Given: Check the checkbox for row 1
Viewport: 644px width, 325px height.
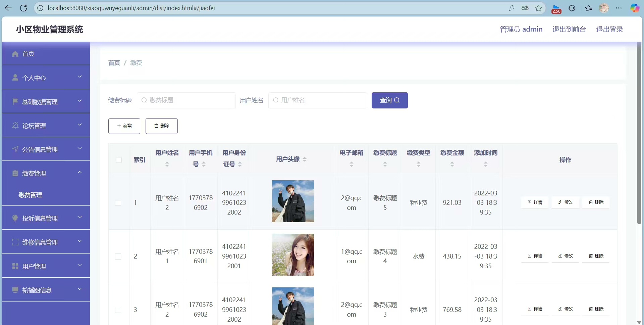Looking at the screenshot, I should (x=118, y=203).
